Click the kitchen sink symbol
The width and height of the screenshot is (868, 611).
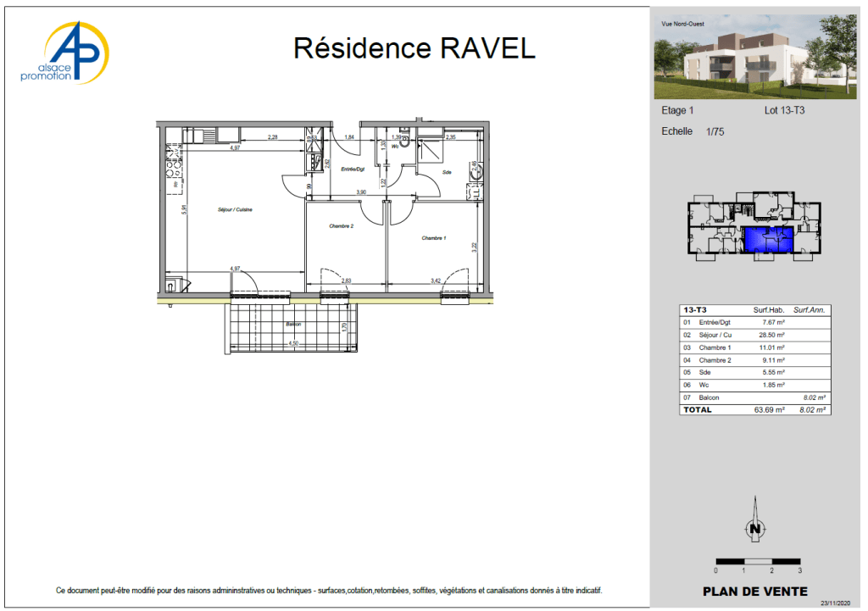[200, 136]
